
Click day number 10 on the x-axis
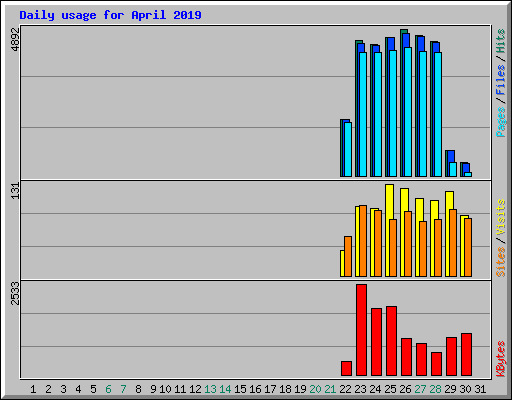pos(165,389)
